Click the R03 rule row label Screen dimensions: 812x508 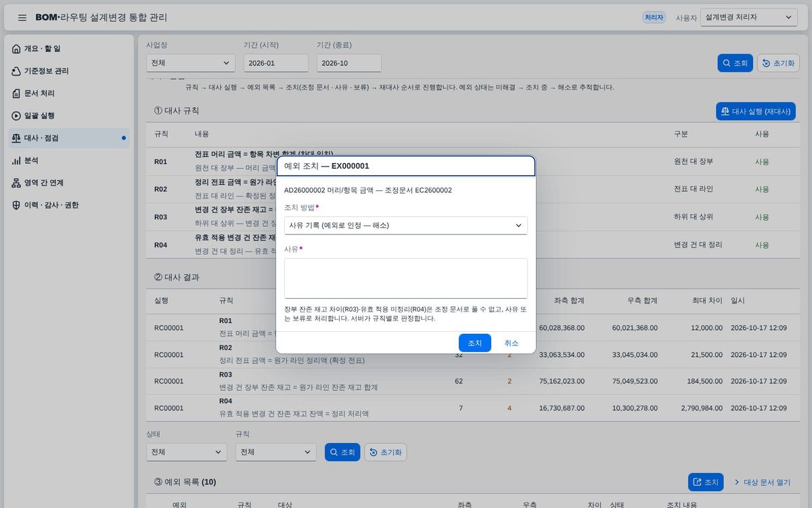coord(160,217)
